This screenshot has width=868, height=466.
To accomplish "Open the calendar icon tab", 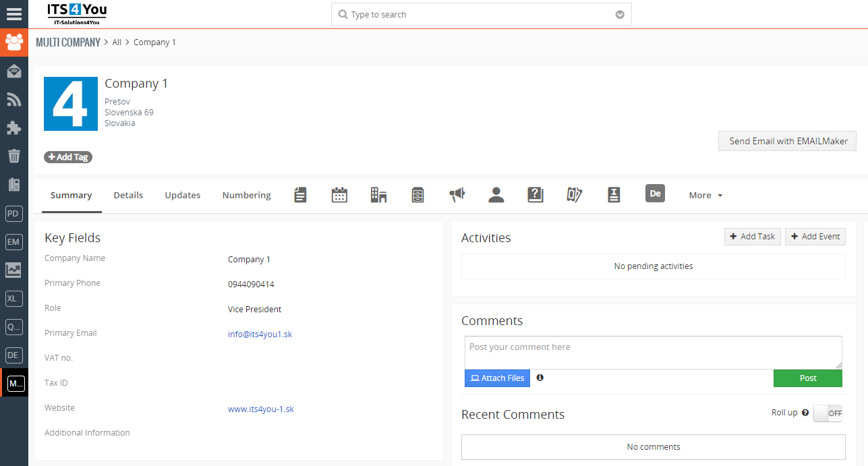I will (x=339, y=195).
